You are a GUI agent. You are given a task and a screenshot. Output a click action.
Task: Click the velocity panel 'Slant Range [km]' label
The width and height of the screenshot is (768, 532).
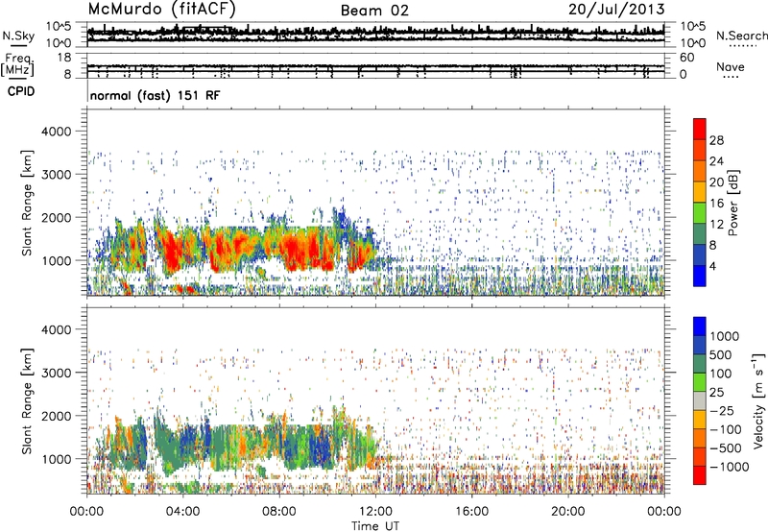pyautogui.click(x=27, y=400)
